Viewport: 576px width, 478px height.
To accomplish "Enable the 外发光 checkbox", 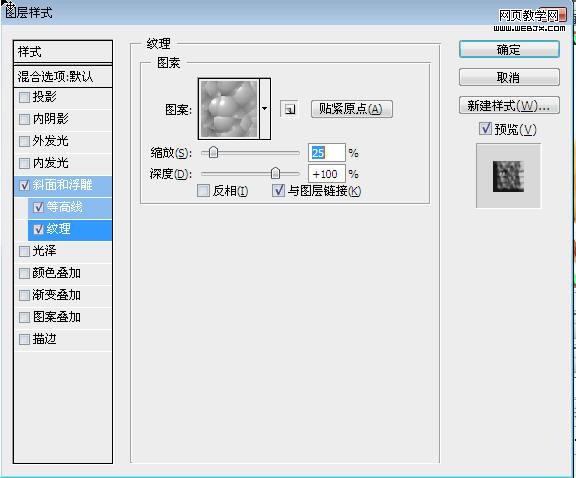I will coord(24,141).
